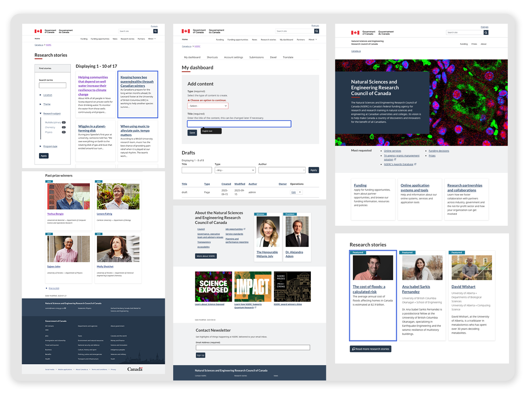Expand the Location filter

coord(41,95)
